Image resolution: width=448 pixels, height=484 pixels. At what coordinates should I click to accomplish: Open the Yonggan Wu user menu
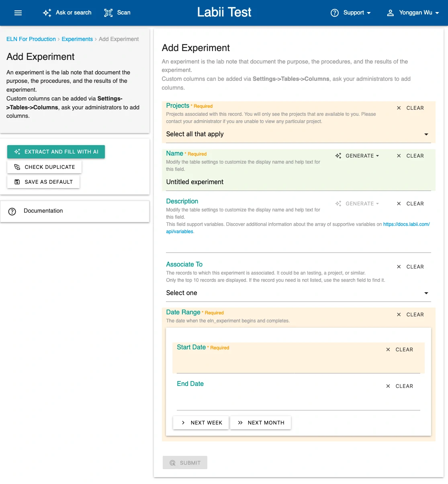pyautogui.click(x=413, y=13)
